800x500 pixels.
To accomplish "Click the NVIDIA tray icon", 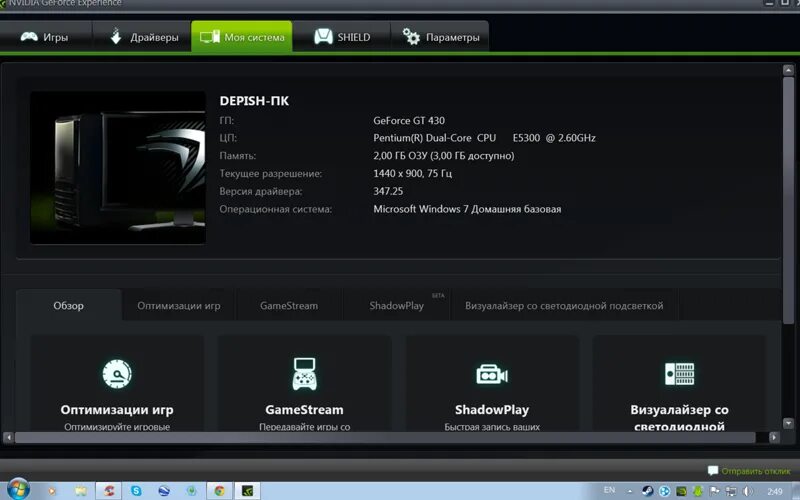I will [681, 491].
